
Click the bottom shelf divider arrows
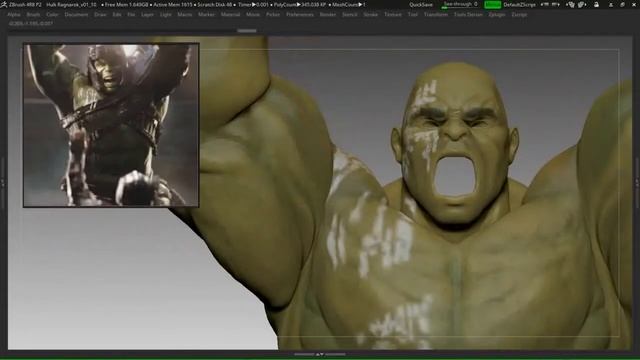320,354
